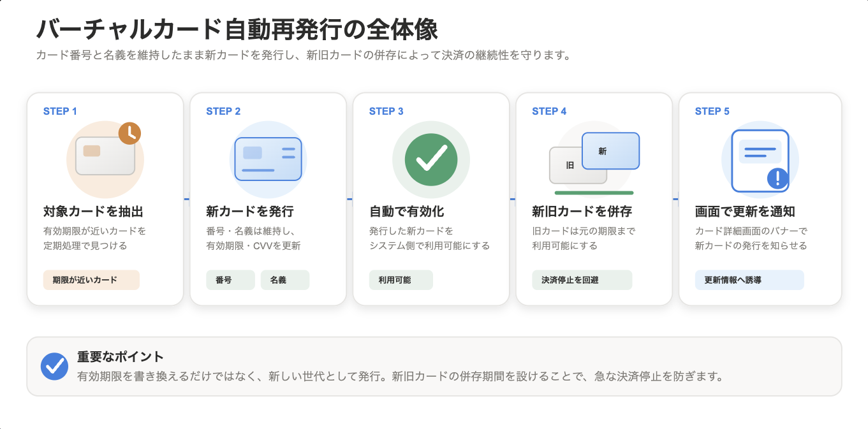
Task: Click the 決済停止を回避 tag
Action: coord(582,280)
